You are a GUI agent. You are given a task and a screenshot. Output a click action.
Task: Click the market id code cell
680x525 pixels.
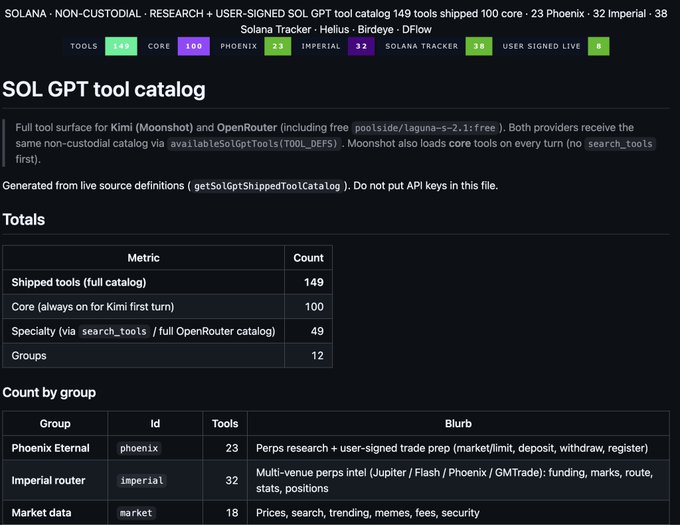tap(136, 513)
